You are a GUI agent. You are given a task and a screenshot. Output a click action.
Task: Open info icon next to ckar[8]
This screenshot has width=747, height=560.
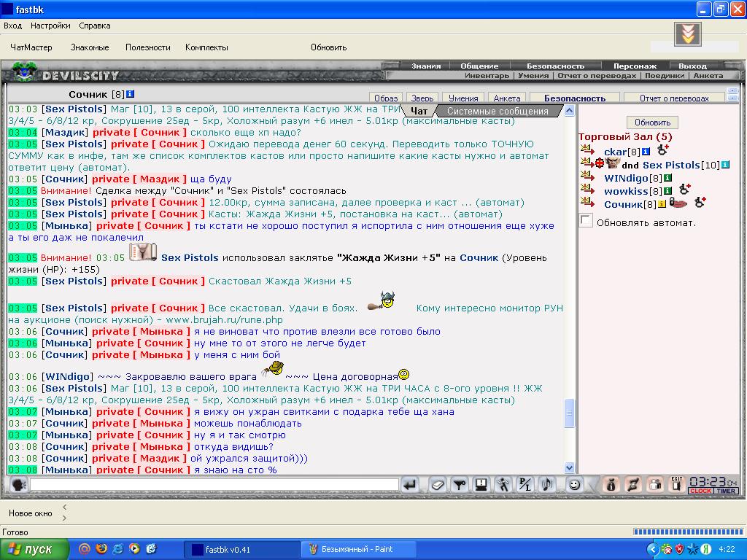tap(646, 152)
